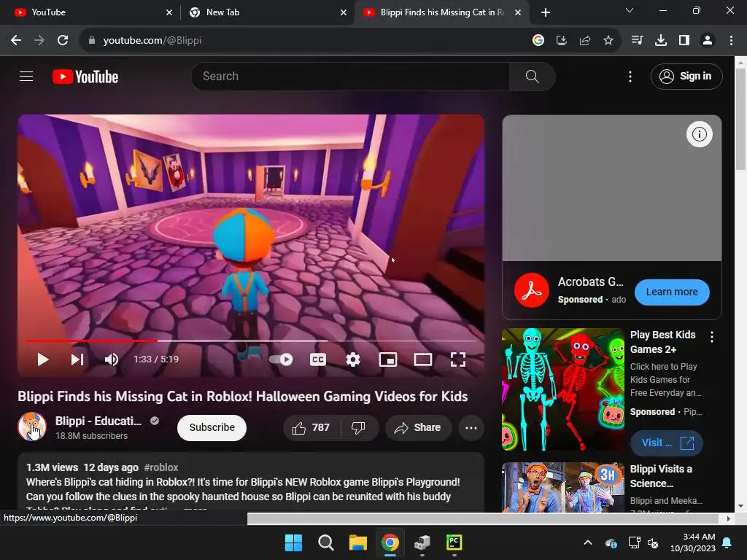Click the Sign in button

[x=686, y=76]
